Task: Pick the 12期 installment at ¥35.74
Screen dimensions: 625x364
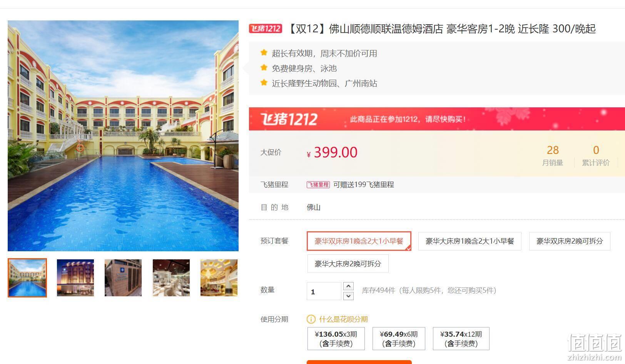Action: [x=461, y=339]
